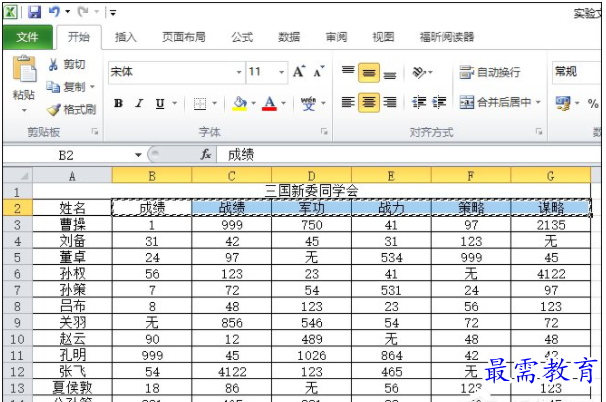Click the paste options arrow under 粘贴
Screen dimensions: 606x402
[24, 111]
